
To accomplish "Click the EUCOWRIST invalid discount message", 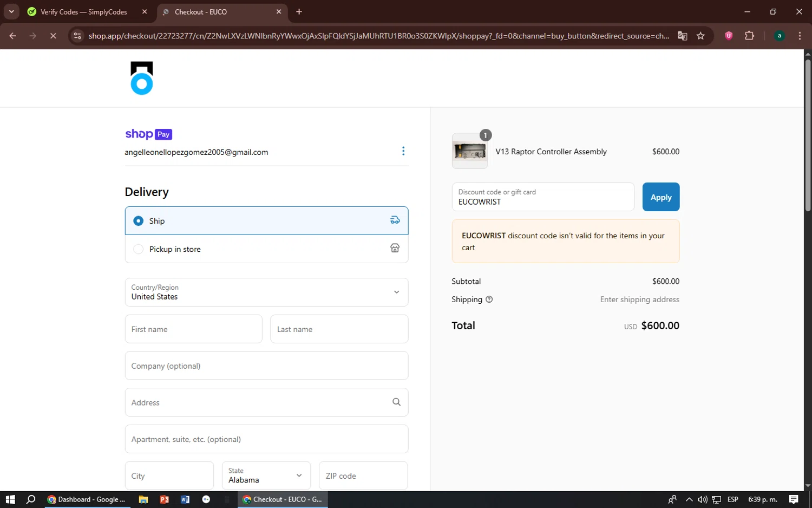I will [x=566, y=241].
